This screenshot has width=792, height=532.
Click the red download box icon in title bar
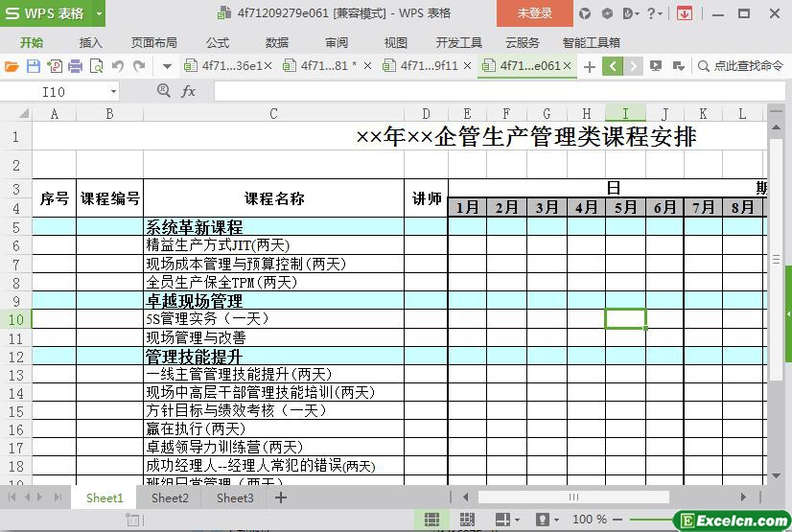click(685, 13)
